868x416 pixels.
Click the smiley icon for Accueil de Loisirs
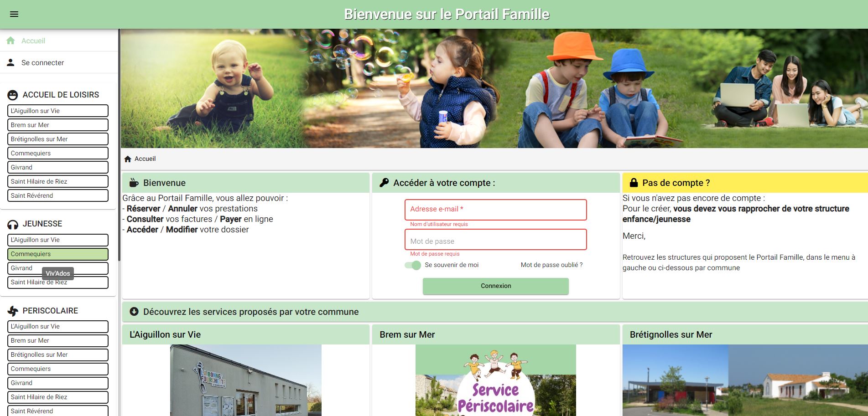[13, 95]
